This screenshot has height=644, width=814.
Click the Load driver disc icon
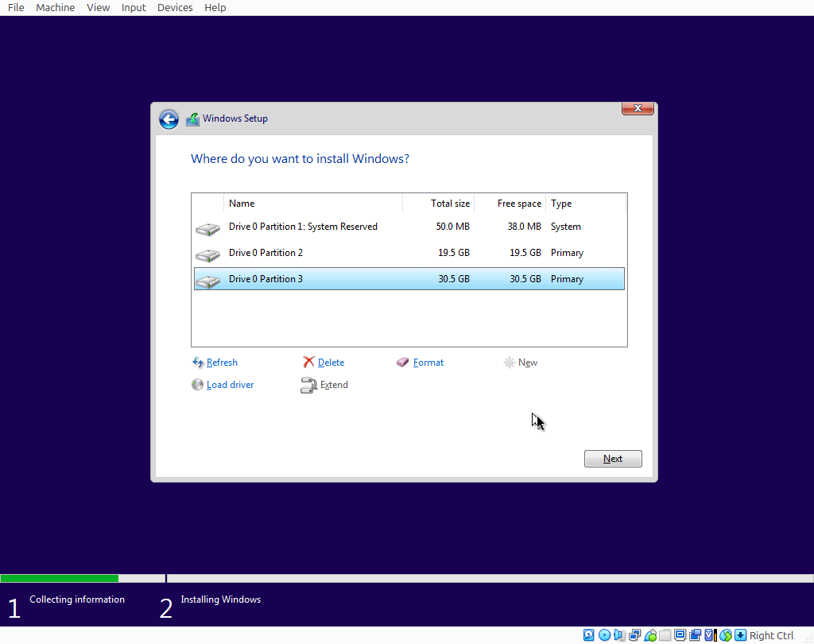(198, 385)
